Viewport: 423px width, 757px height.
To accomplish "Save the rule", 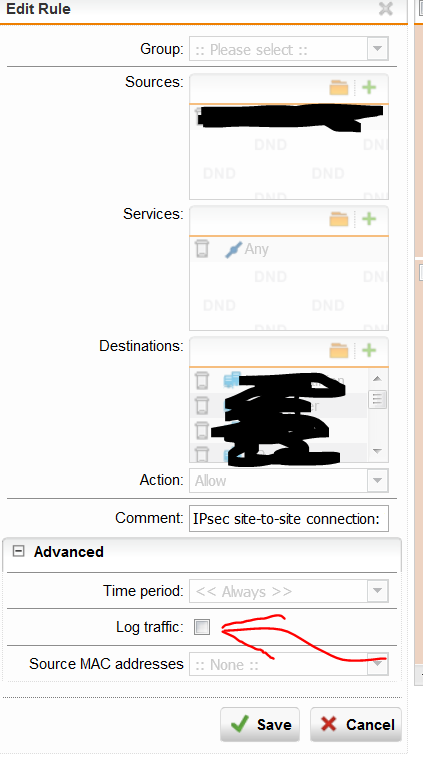I will [260, 725].
